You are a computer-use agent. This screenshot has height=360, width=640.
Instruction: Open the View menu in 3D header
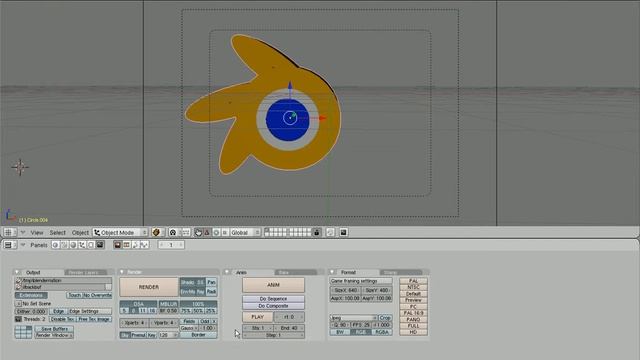[37, 232]
